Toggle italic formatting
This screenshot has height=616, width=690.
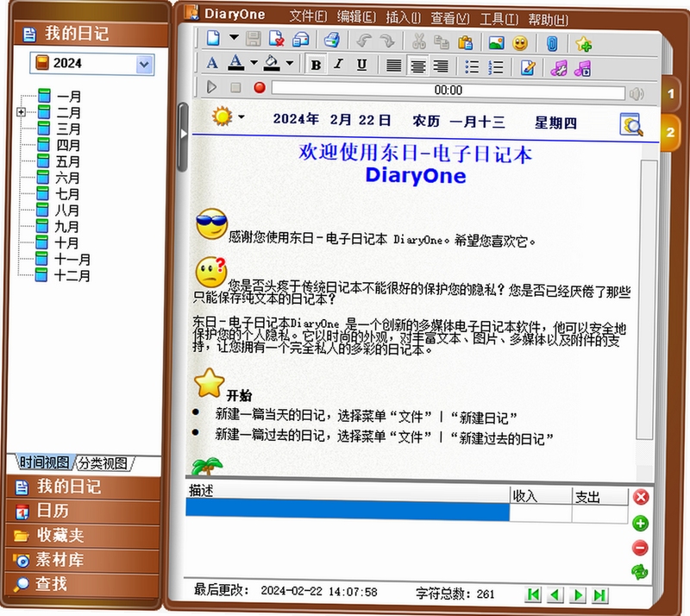point(338,65)
